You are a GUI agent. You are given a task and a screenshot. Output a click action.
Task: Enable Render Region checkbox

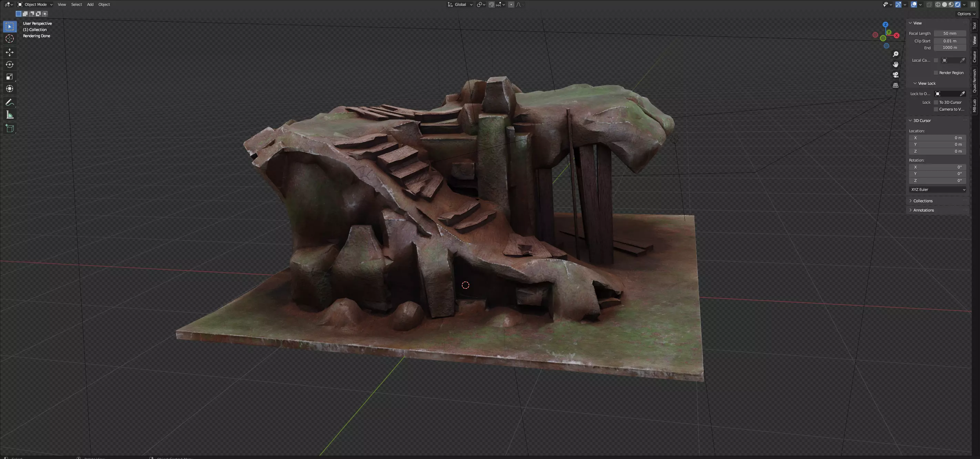click(x=936, y=73)
